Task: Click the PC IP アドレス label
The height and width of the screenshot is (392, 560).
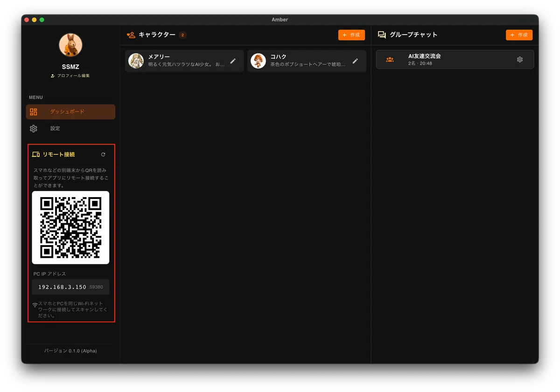Action: click(x=50, y=274)
